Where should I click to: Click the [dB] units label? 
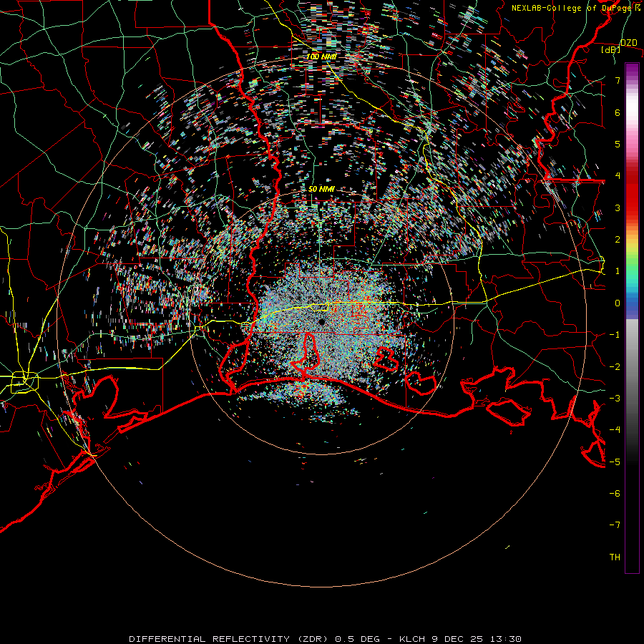pos(611,50)
